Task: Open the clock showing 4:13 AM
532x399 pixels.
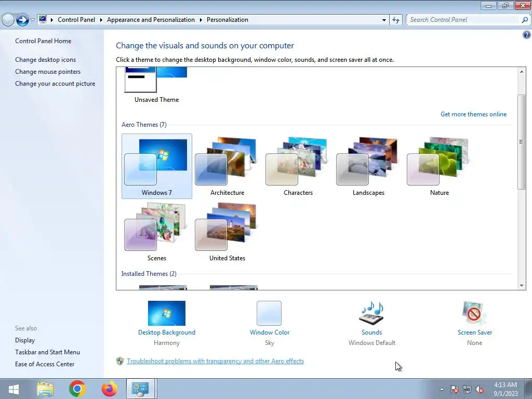Action: coord(506,389)
